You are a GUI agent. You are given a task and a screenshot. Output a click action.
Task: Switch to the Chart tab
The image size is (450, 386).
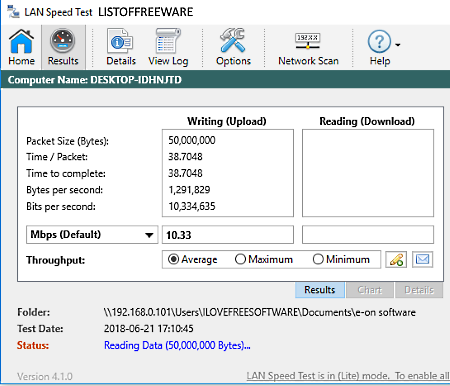coord(370,290)
